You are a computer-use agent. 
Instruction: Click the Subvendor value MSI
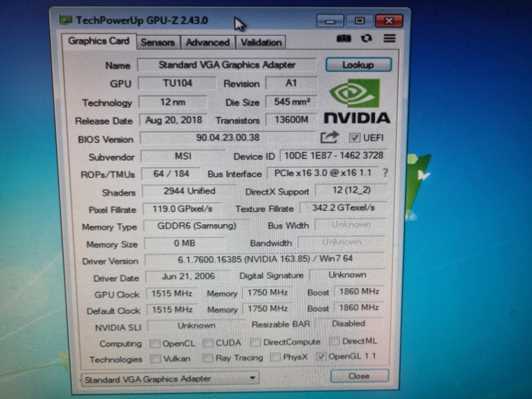coord(183,156)
